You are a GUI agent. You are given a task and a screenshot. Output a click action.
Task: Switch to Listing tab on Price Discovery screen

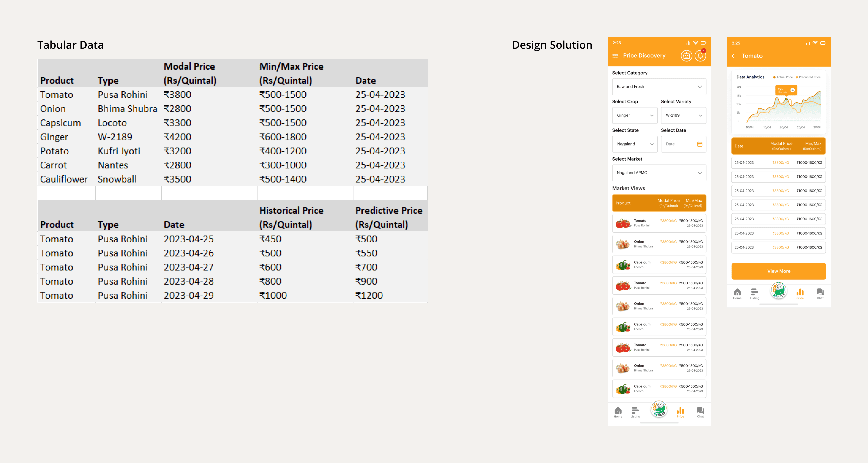click(x=635, y=412)
